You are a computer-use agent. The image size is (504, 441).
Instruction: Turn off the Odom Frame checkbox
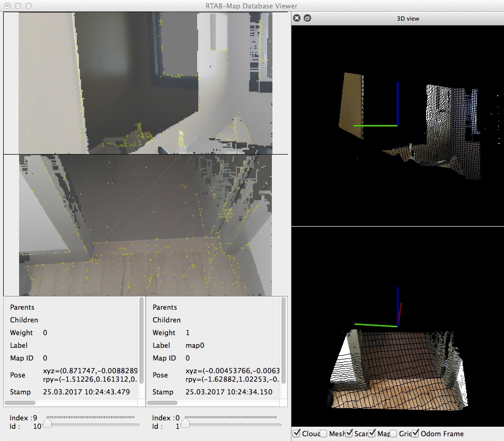pos(416,434)
